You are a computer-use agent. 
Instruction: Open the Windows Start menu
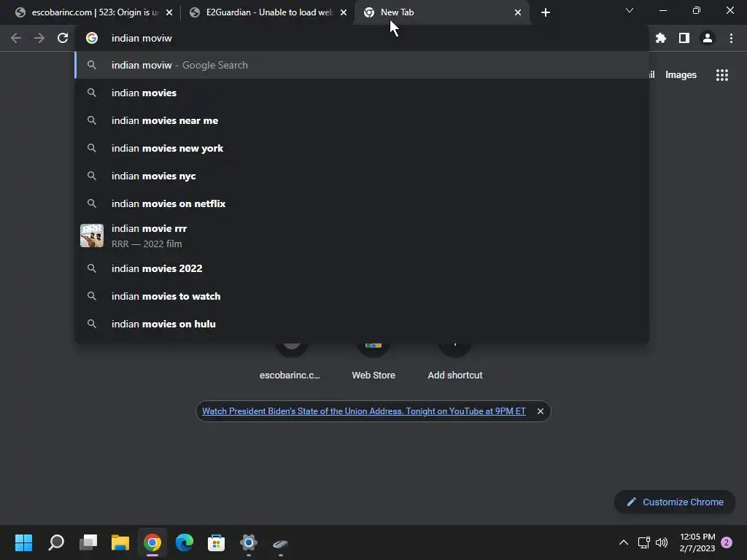24,542
